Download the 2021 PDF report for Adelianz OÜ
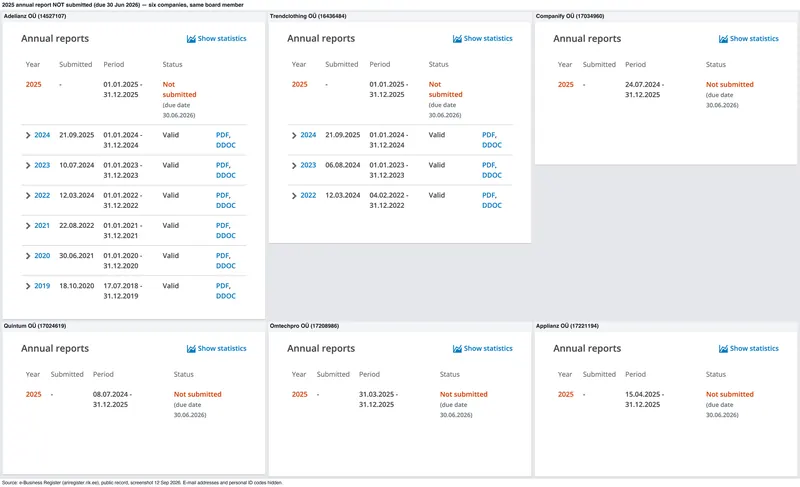 (222, 225)
